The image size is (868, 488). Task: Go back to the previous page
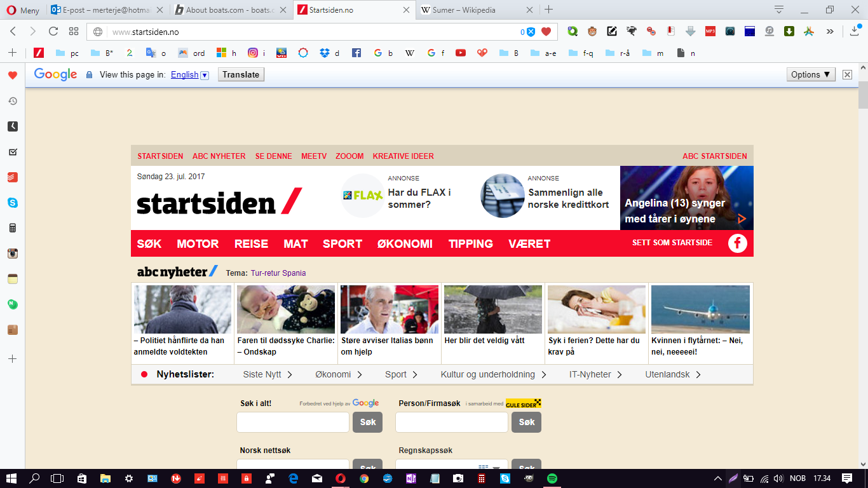(13, 31)
